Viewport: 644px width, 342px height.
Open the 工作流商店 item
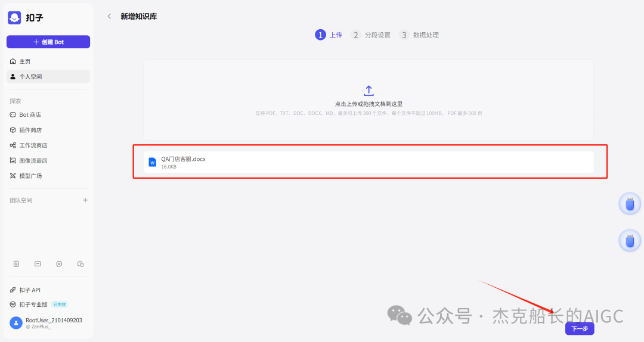48,145
